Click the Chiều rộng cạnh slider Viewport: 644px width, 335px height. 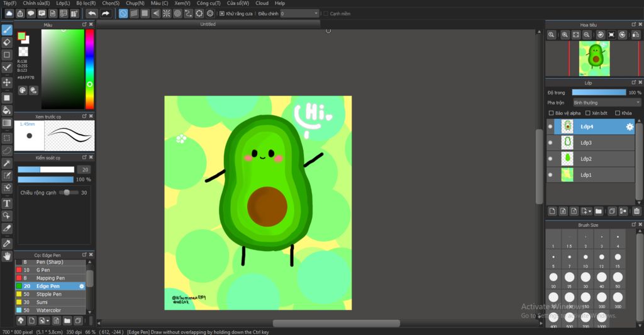coord(69,192)
